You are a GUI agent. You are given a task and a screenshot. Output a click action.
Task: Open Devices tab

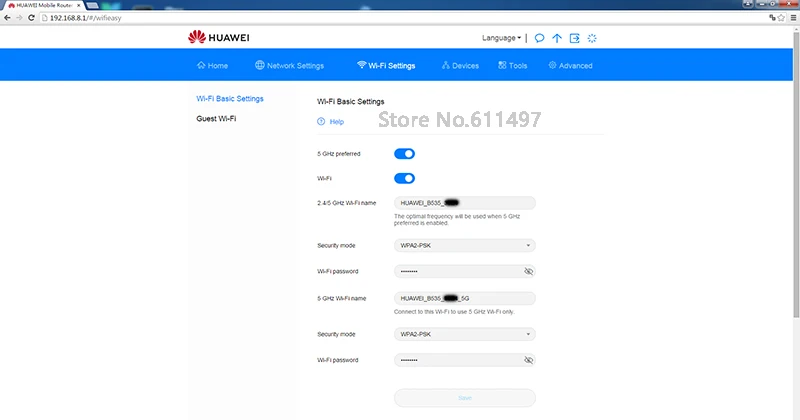pyautogui.click(x=460, y=65)
